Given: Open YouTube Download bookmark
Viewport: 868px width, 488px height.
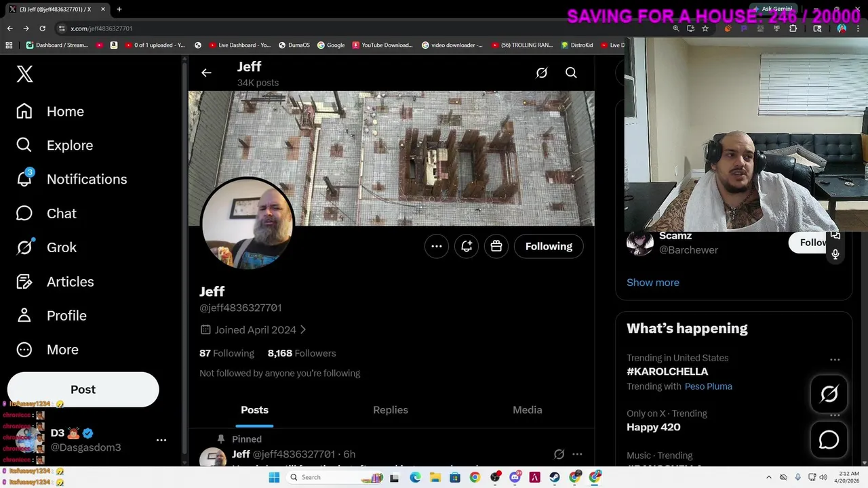Looking at the screenshot, I should tap(382, 45).
